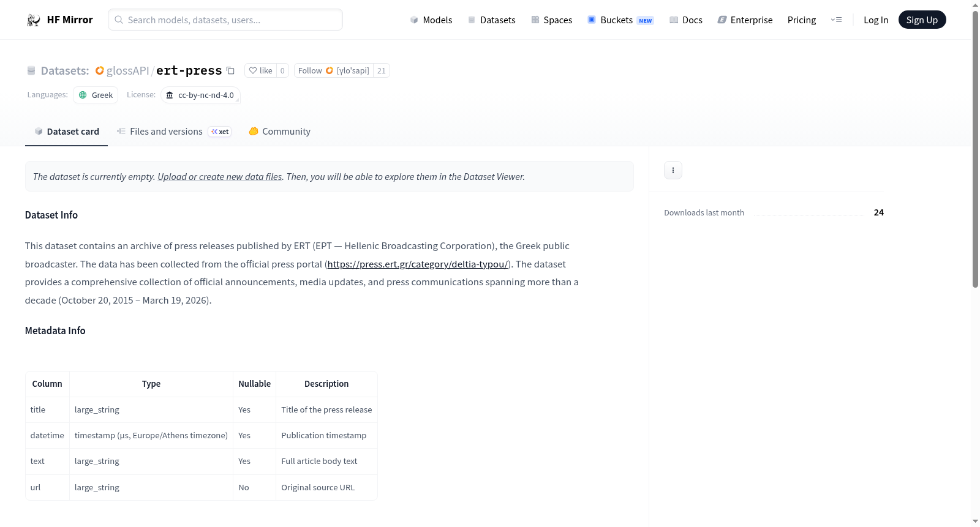This screenshot has width=980, height=527.
Task: Click the 'url' column name cell
Action: pos(47,488)
